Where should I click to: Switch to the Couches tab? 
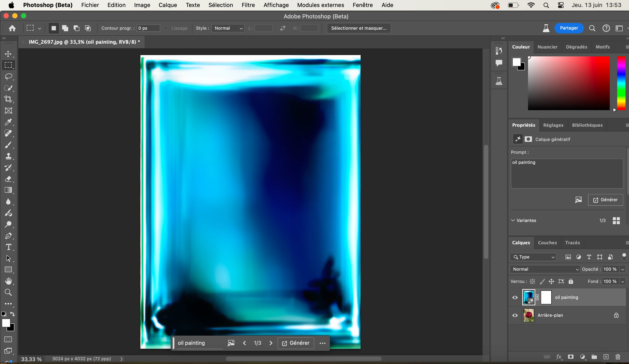[x=547, y=243]
